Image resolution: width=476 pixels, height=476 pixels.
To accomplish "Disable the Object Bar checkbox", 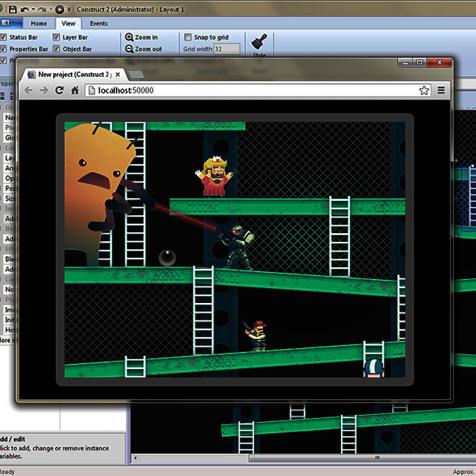I will (x=56, y=49).
